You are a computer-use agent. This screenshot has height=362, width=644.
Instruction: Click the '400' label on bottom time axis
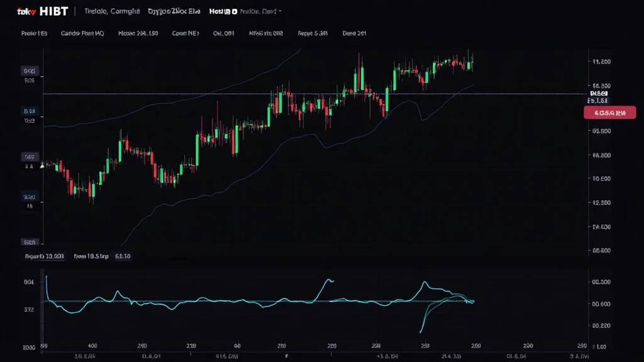[x=92, y=346]
